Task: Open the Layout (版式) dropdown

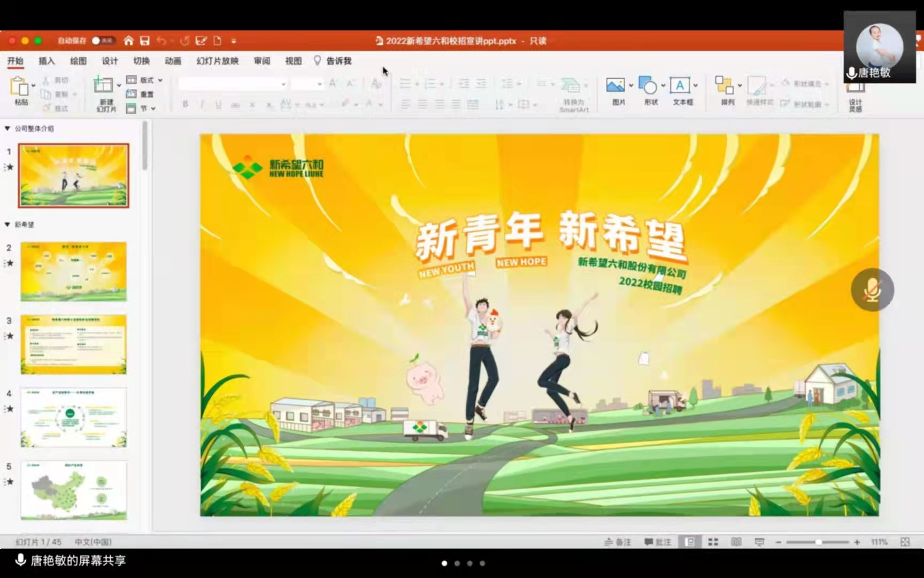Action: (x=144, y=80)
